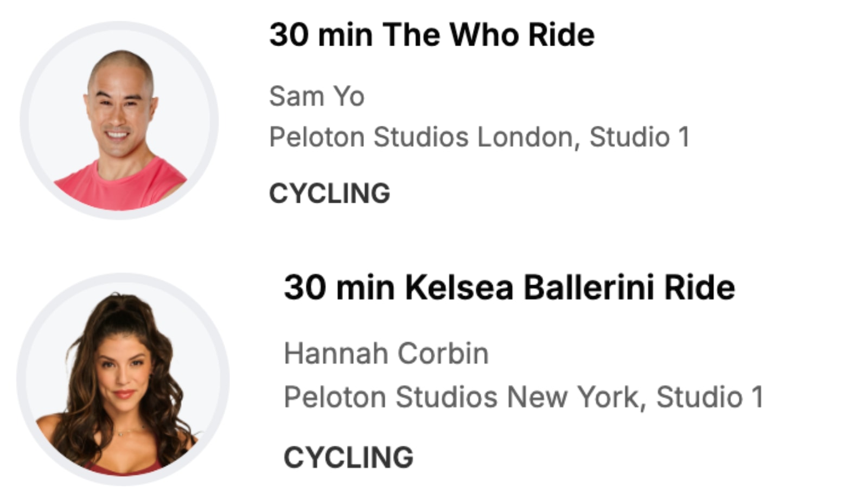
Task: Click Sam Yo's circular profile photo
Action: [x=119, y=120]
